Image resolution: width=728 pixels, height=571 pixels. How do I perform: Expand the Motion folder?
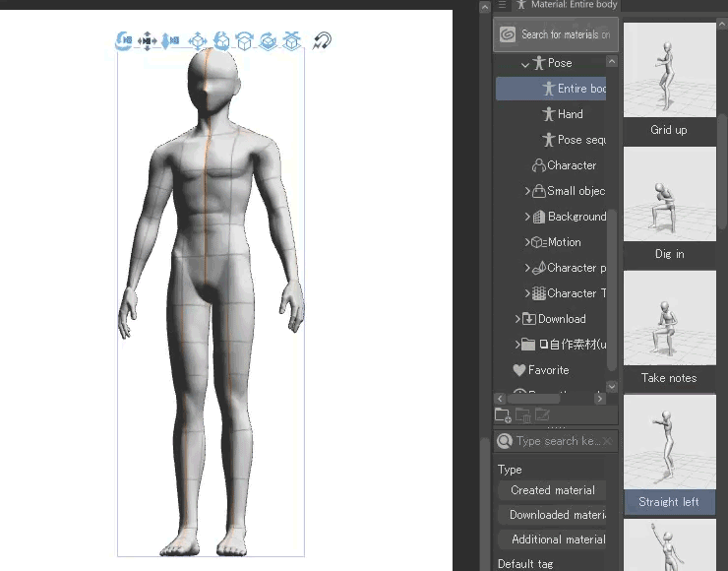[x=527, y=242]
